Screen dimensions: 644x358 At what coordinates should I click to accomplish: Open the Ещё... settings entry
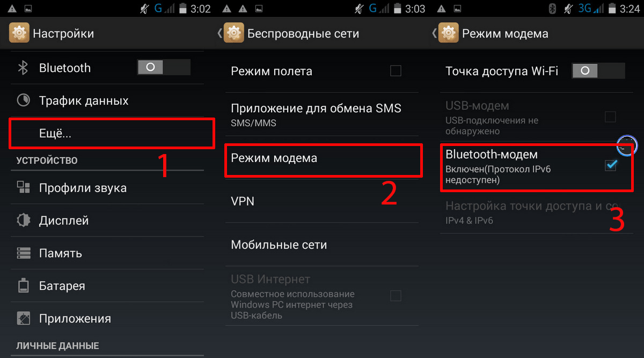coord(112,134)
